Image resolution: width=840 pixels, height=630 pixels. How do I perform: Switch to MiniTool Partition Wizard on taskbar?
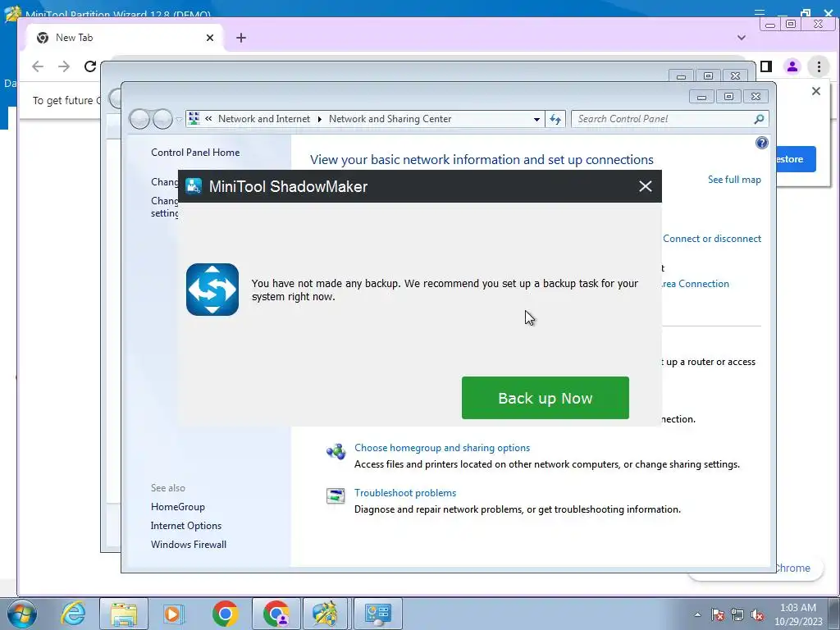(325, 614)
